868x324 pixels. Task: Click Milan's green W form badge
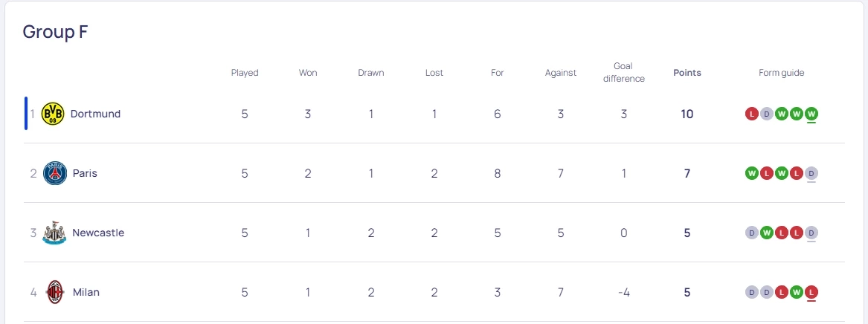click(797, 292)
